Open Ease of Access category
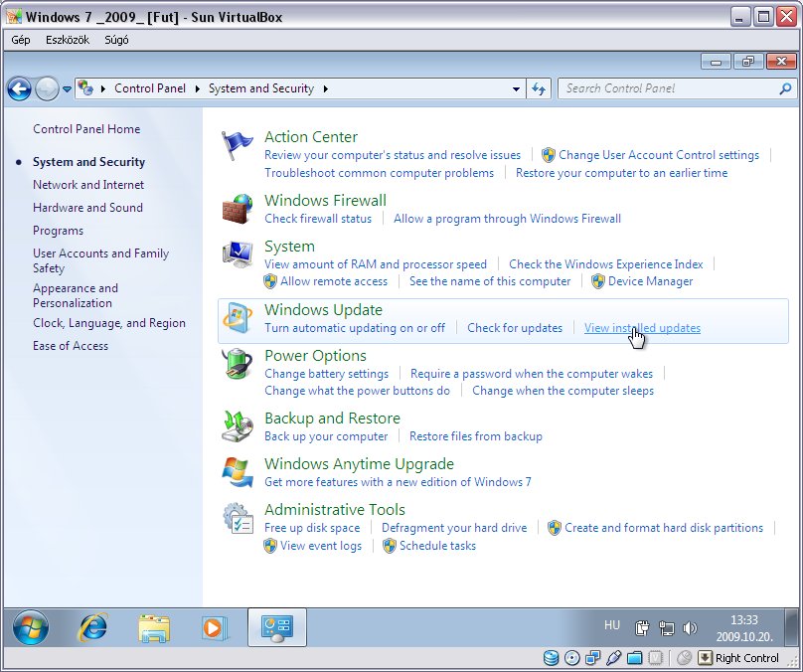The height and width of the screenshot is (672, 803). (x=71, y=346)
